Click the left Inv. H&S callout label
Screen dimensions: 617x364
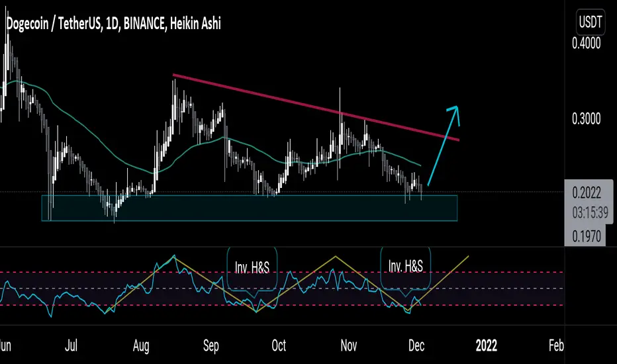[x=252, y=267]
